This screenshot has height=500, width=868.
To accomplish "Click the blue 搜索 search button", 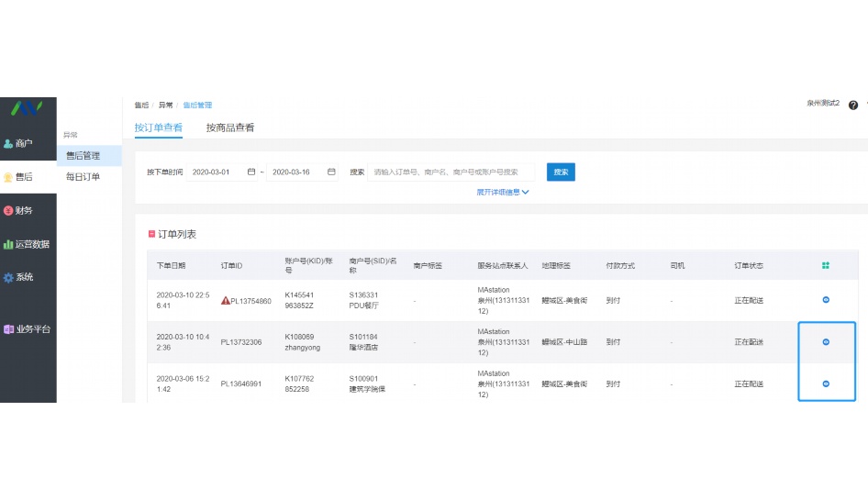I will pos(561,172).
